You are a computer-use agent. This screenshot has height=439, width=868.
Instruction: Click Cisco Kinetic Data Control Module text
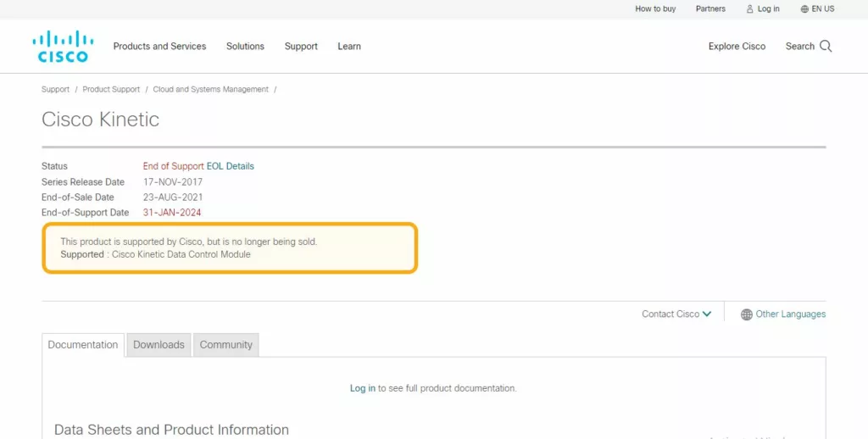(x=181, y=254)
